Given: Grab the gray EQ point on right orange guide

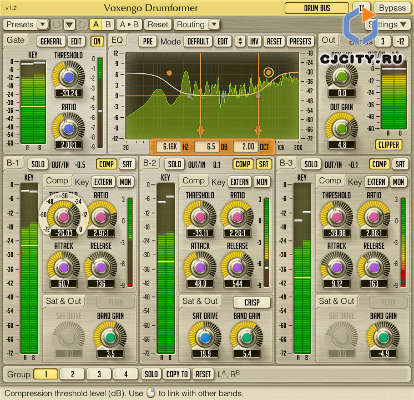Looking at the screenshot, I should coord(258,96).
